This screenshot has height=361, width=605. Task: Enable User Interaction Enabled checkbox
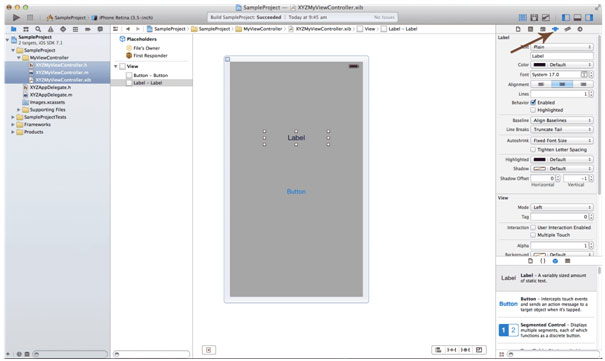[x=533, y=228]
